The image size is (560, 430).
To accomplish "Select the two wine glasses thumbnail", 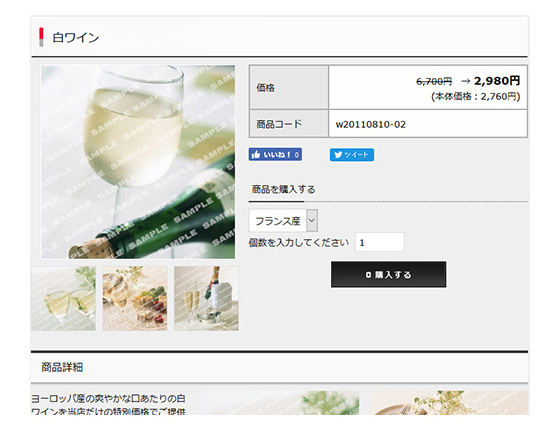I will [x=64, y=298].
